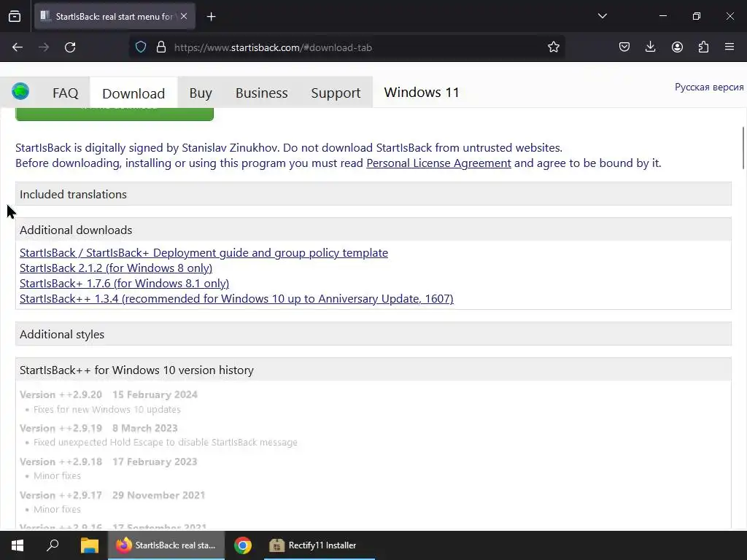
Task: Go back using the browser back arrow
Action: coord(18,47)
